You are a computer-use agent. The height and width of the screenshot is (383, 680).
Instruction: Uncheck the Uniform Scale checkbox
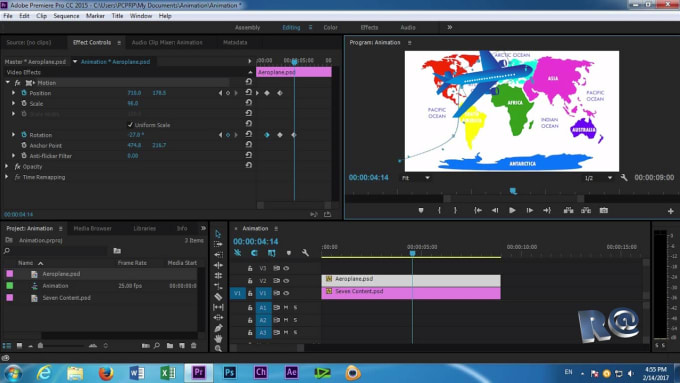[130, 125]
